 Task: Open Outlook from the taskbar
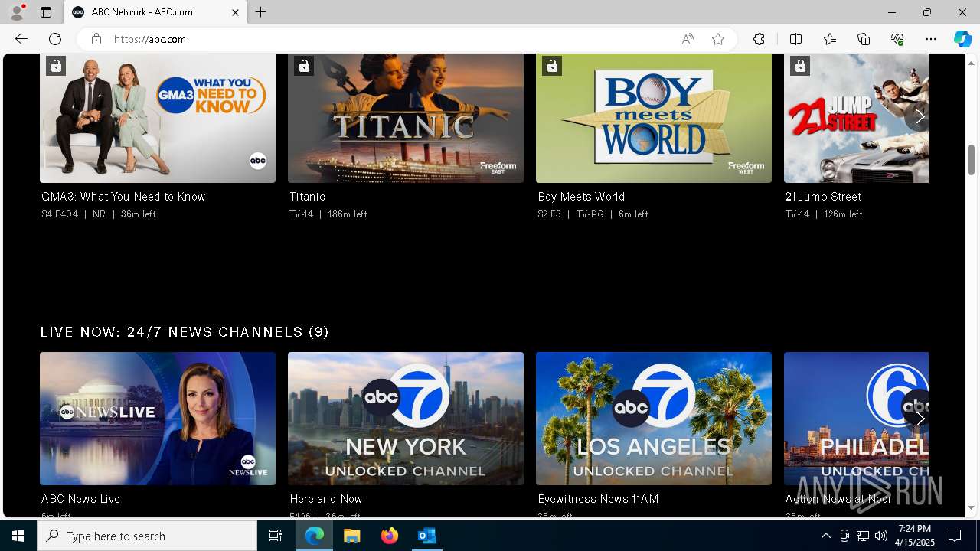click(x=426, y=536)
